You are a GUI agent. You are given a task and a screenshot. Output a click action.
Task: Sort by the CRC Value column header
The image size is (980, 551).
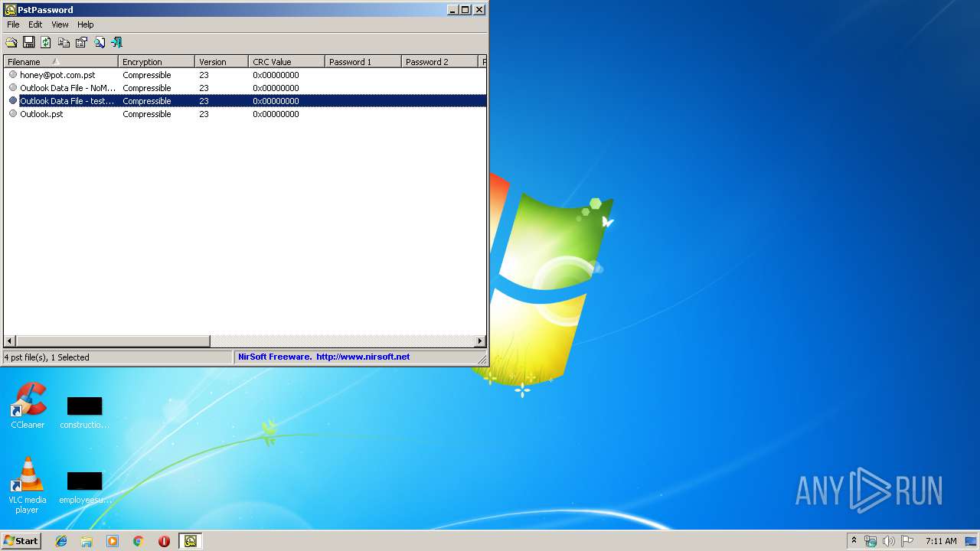[x=287, y=61]
